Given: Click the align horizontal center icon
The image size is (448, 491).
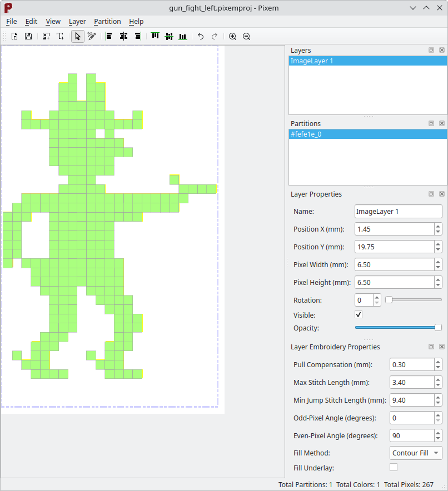Looking at the screenshot, I should (x=123, y=36).
